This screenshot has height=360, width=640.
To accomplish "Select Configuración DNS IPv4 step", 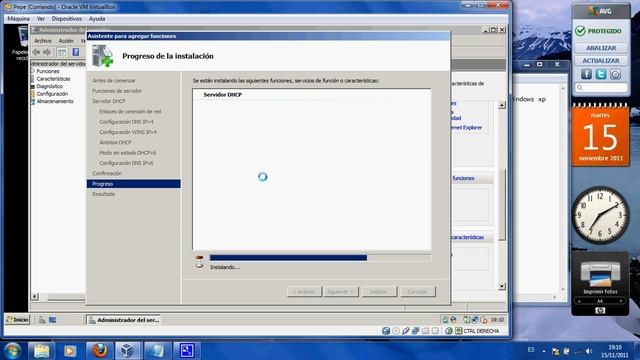I will (126, 122).
